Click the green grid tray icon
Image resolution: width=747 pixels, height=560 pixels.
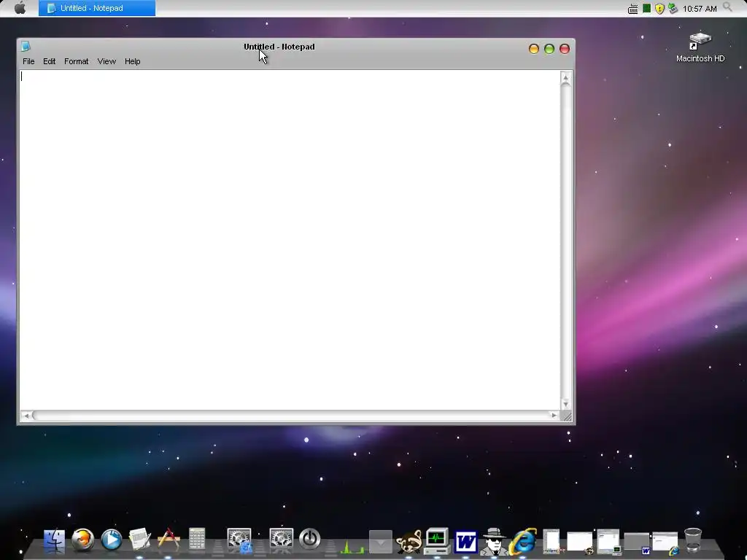pos(646,8)
